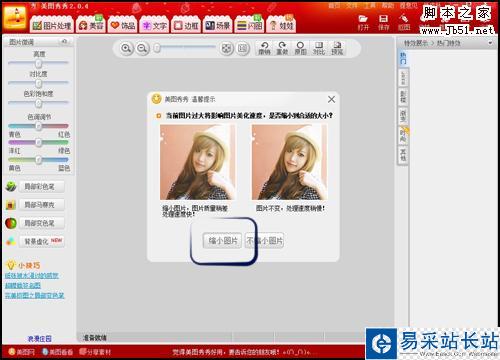
Task: Switch to the 闪图 tab
Action: (250, 25)
